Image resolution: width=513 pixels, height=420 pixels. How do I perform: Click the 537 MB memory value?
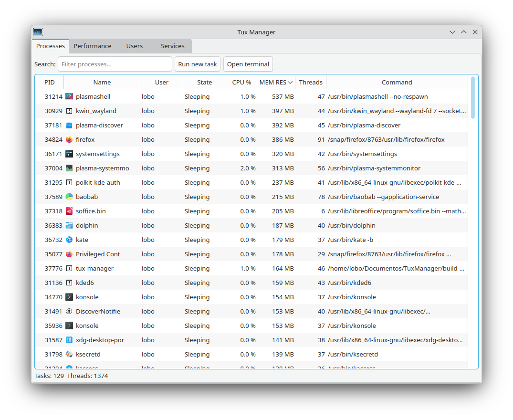[283, 96]
